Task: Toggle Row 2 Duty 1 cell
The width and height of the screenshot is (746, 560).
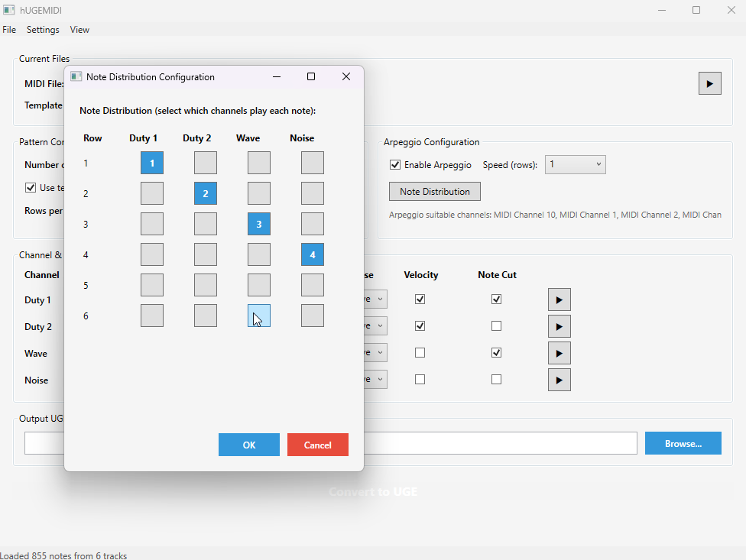Action: point(152,193)
